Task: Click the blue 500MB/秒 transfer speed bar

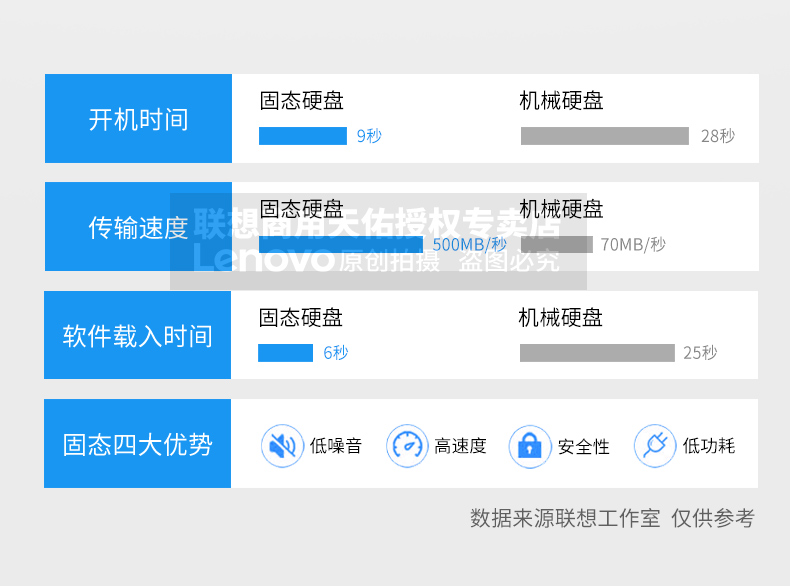Action: [x=340, y=244]
